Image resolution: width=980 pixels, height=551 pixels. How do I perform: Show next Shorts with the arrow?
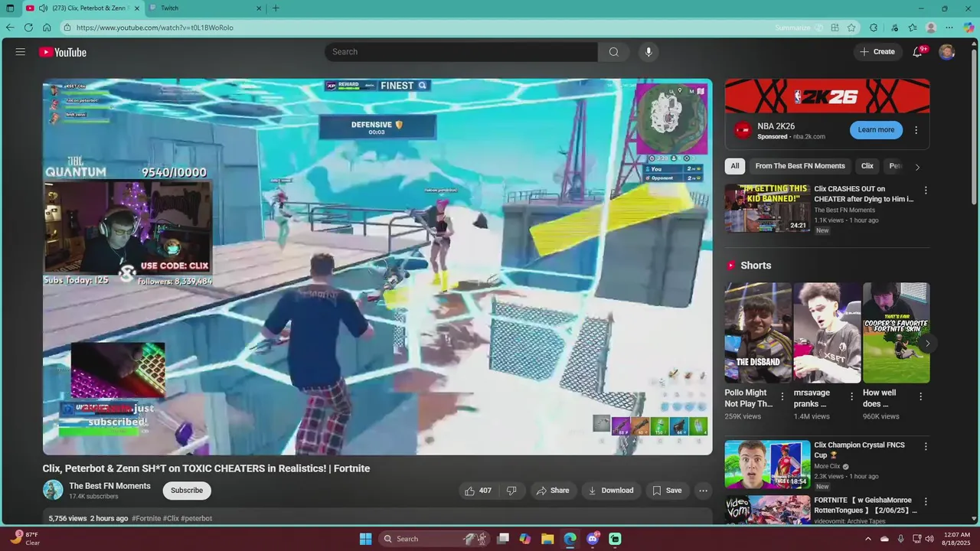click(927, 343)
